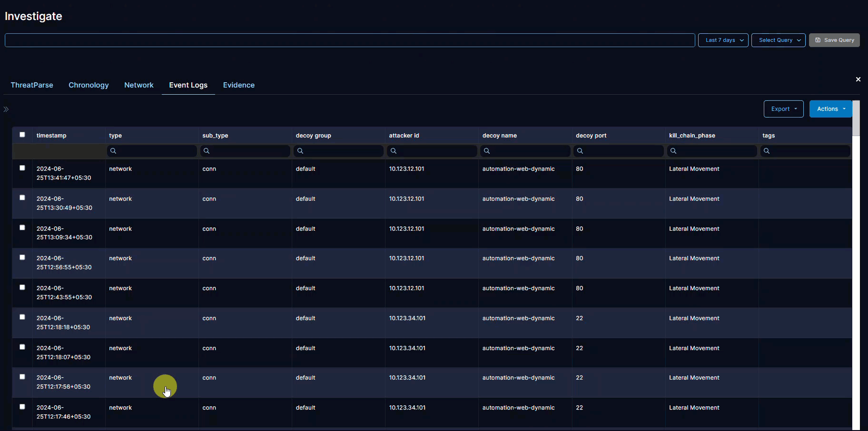Viewport: 868px width, 431px height.
Task: Select all rows using the header checkbox
Action: click(22, 135)
